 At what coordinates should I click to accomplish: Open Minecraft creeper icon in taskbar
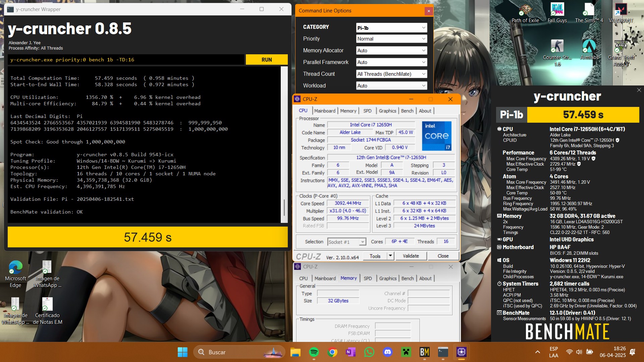click(x=406, y=352)
